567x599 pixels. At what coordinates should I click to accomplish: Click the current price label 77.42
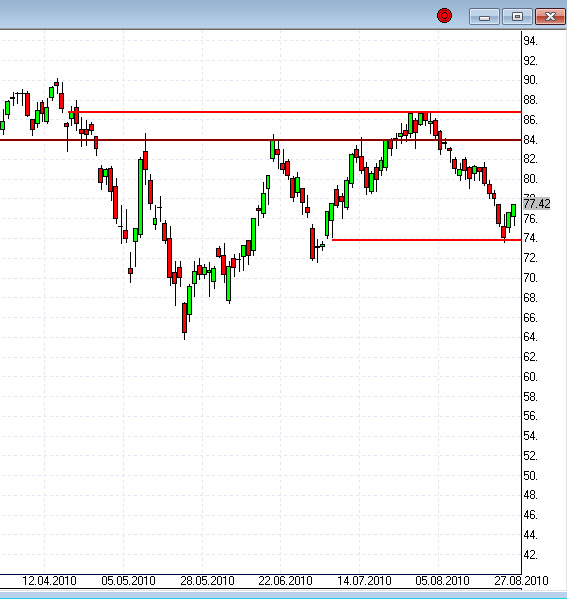537,204
